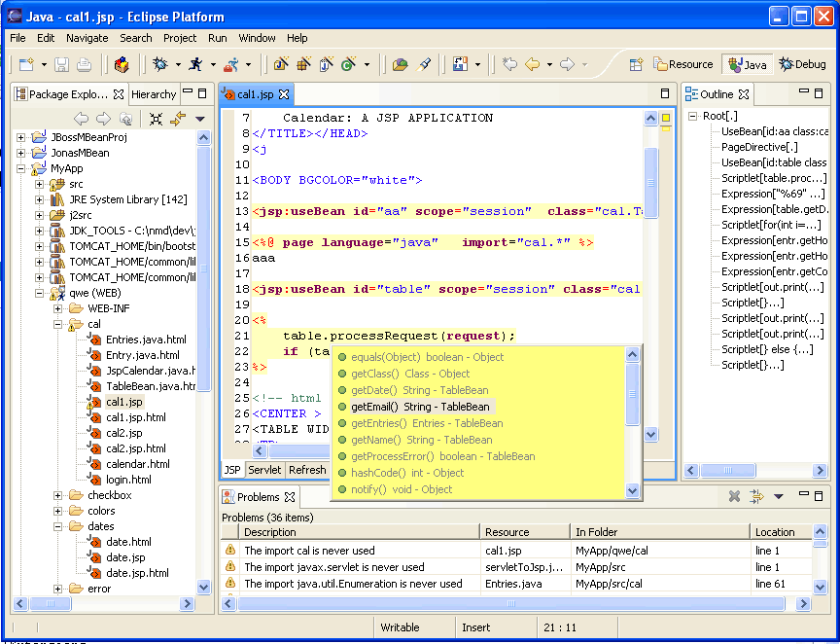Click the Last Edit Location toolbar icon

click(510, 65)
